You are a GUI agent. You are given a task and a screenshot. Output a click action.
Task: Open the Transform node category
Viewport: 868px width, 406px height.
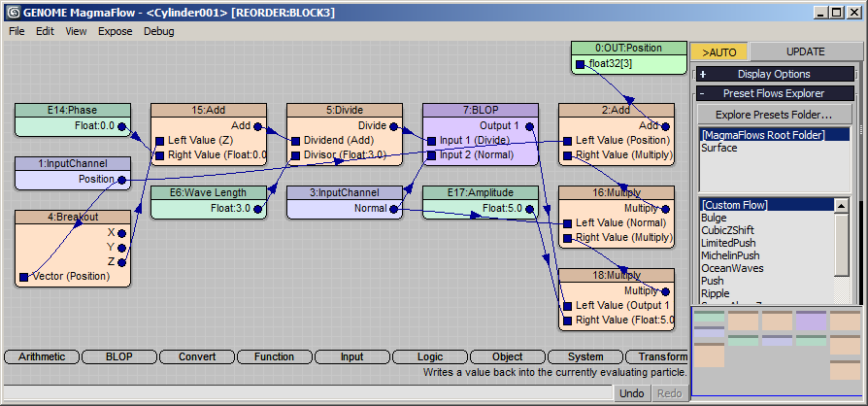(657, 357)
